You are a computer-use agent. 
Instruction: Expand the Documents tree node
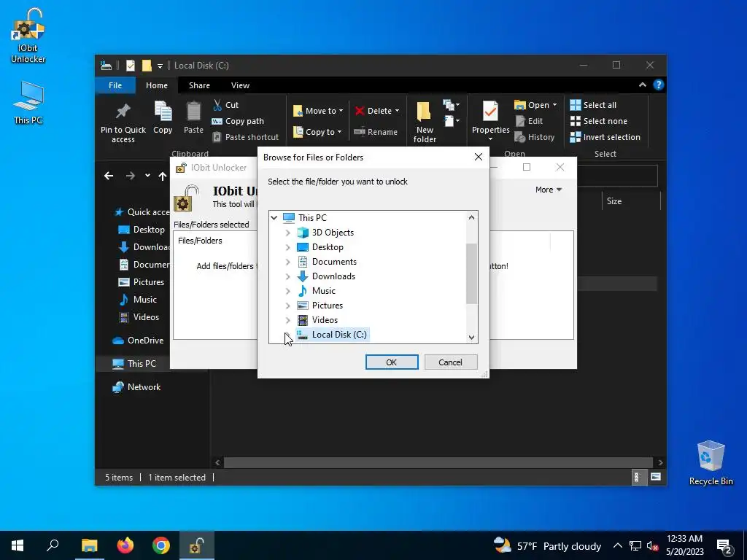click(x=287, y=262)
